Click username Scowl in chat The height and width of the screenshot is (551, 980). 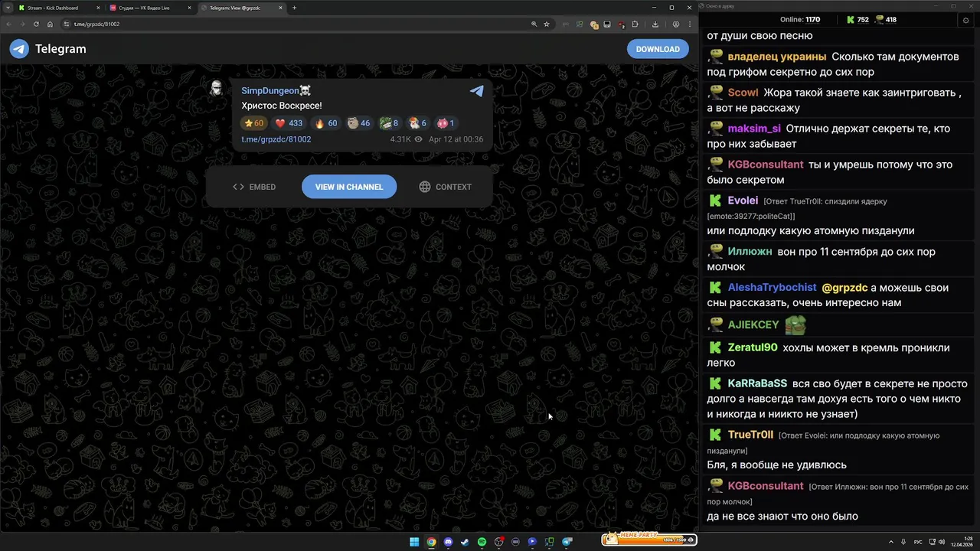pyautogui.click(x=743, y=93)
